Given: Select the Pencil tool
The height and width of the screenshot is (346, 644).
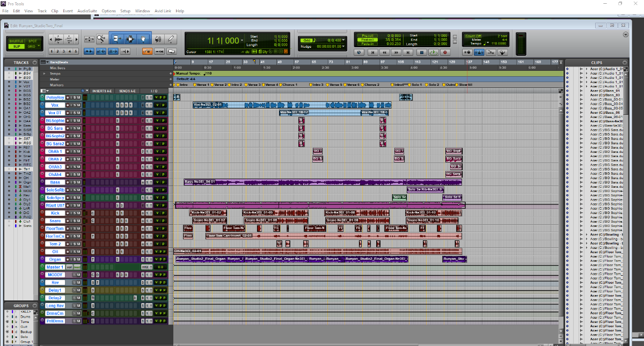Looking at the screenshot, I should [x=171, y=39].
